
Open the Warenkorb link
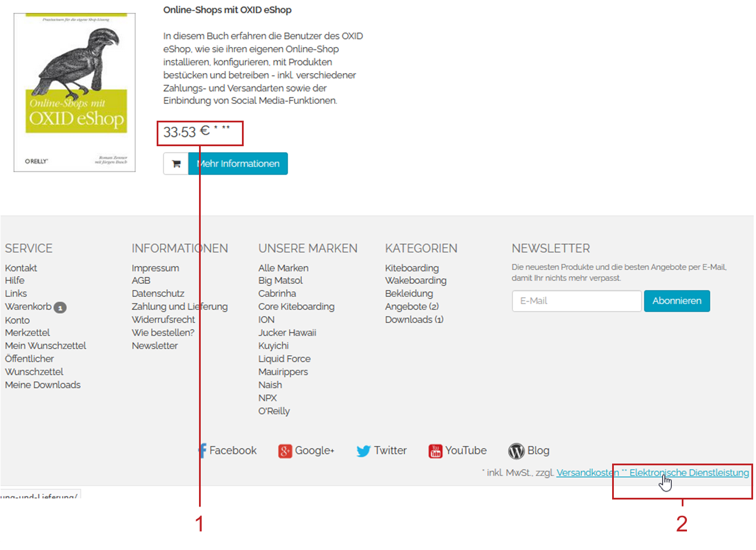point(28,307)
